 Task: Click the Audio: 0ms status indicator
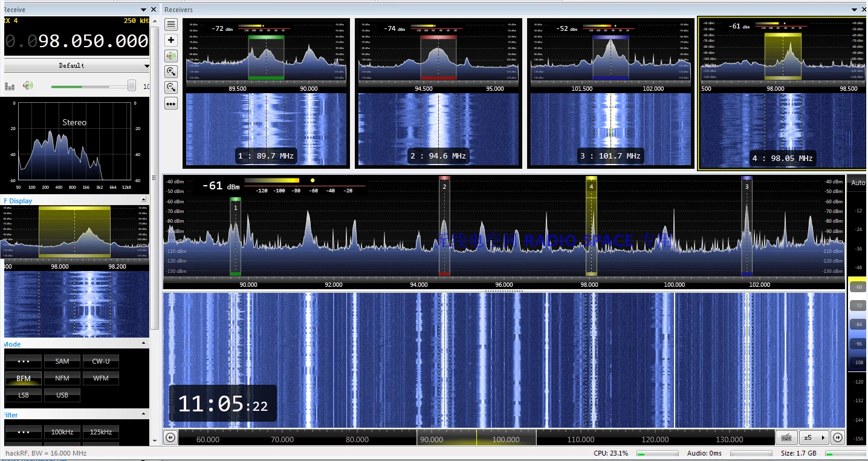[705, 453]
